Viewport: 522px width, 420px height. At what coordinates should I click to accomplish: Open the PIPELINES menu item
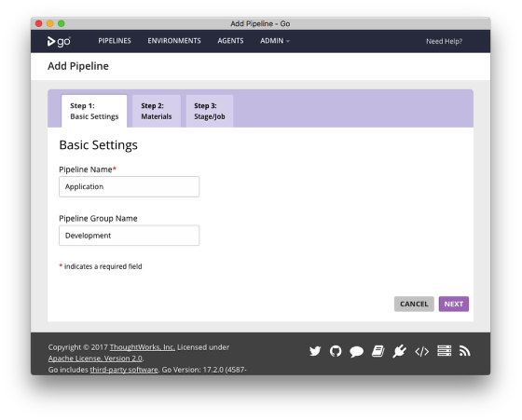[x=115, y=41]
